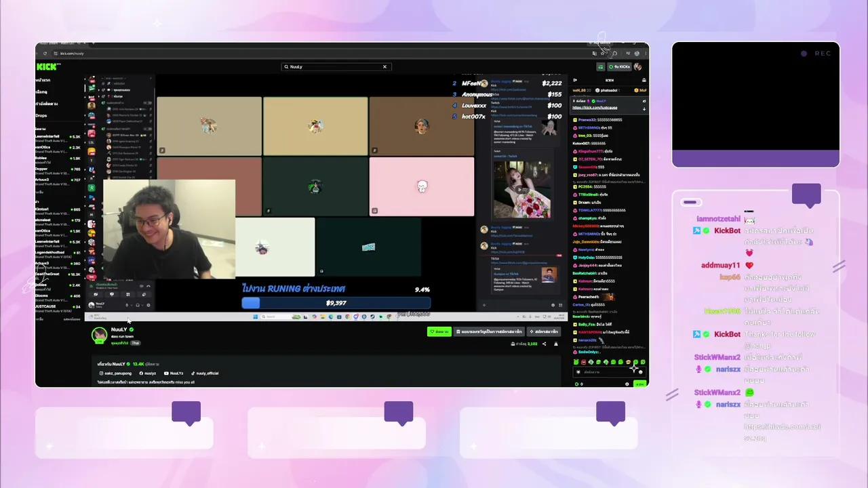This screenshot has height=488, width=868.
Task: Click chat username Kingofrum777
Action: click(590, 151)
